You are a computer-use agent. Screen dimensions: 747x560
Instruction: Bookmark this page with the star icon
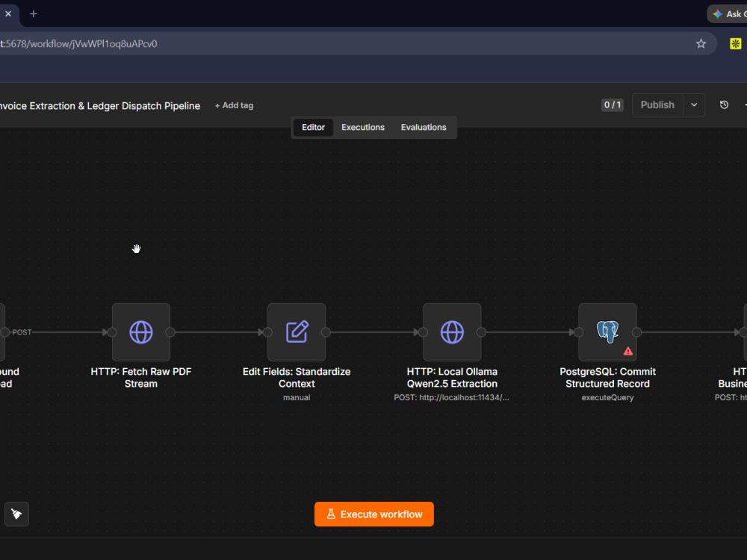pos(701,44)
